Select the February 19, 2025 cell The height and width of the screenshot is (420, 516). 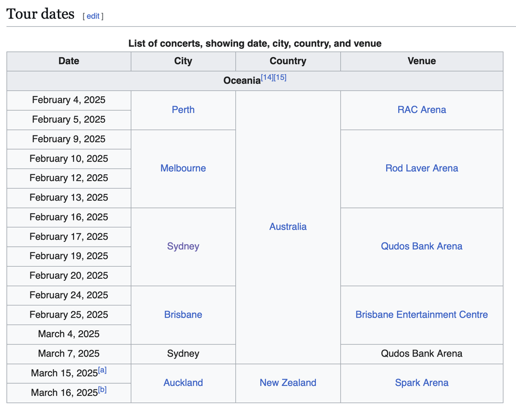point(69,256)
